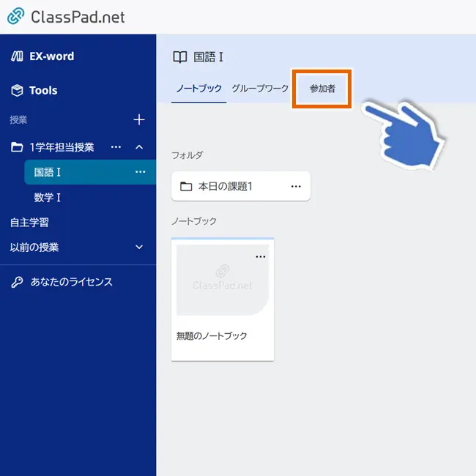Open options menu for 1学年担当授業
This screenshot has width=476, height=476.
click(x=116, y=147)
